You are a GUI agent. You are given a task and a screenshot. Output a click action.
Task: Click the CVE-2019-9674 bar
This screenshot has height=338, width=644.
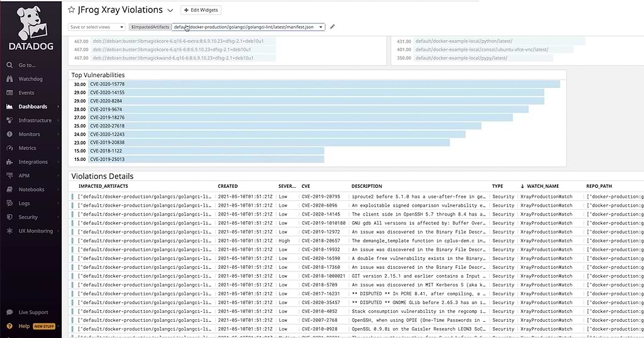coord(308,109)
